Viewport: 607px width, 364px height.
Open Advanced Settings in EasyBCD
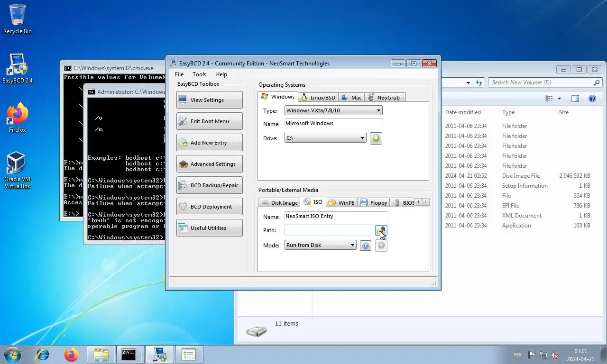tap(209, 164)
